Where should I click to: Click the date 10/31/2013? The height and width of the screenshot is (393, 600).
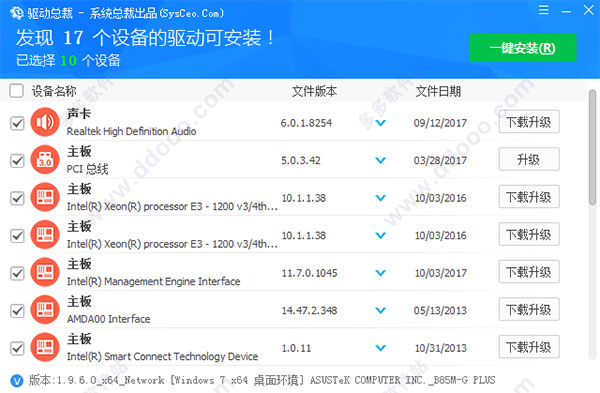[440, 348]
